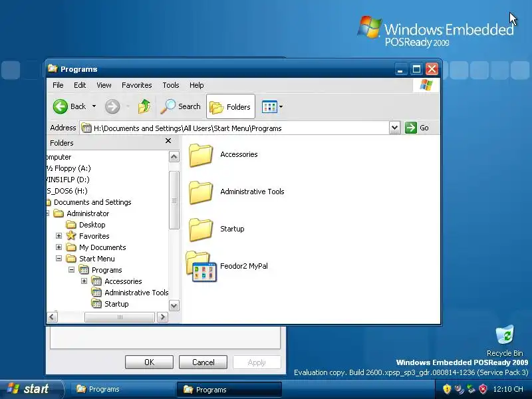Go up one folder level

point(144,106)
